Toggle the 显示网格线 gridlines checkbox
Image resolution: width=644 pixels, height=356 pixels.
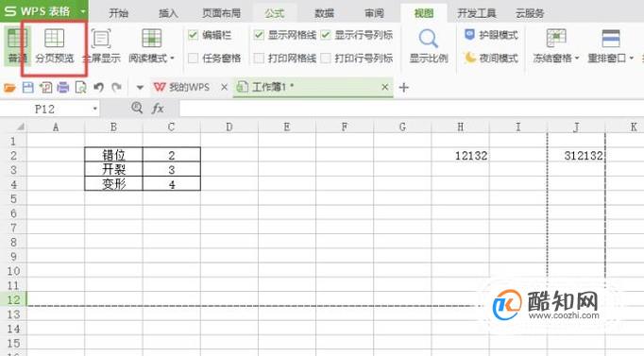pos(259,35)
